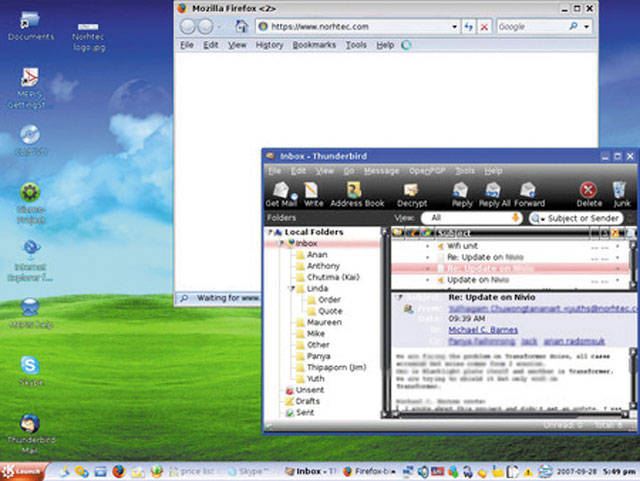
Task: Click the Firefox forward arrow button
Action: (205, 27)
